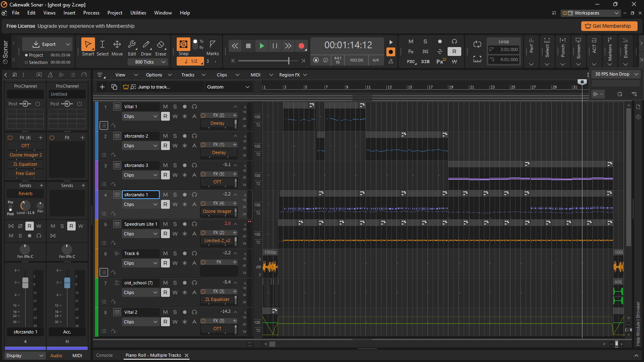The image size is (644, 362).
Task: Click the Fast Forward transport button
Action: coord(288,46)
